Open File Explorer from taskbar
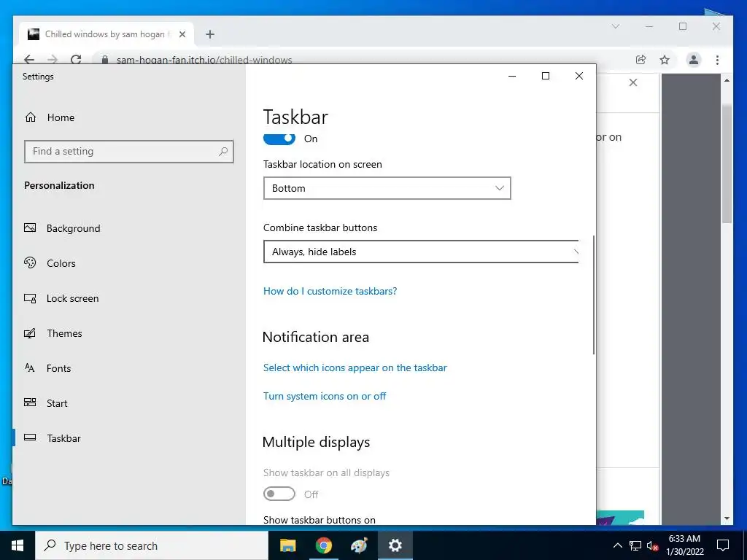Image resolution: width=747 pixels, height=560 pixels. click(287, 545)
